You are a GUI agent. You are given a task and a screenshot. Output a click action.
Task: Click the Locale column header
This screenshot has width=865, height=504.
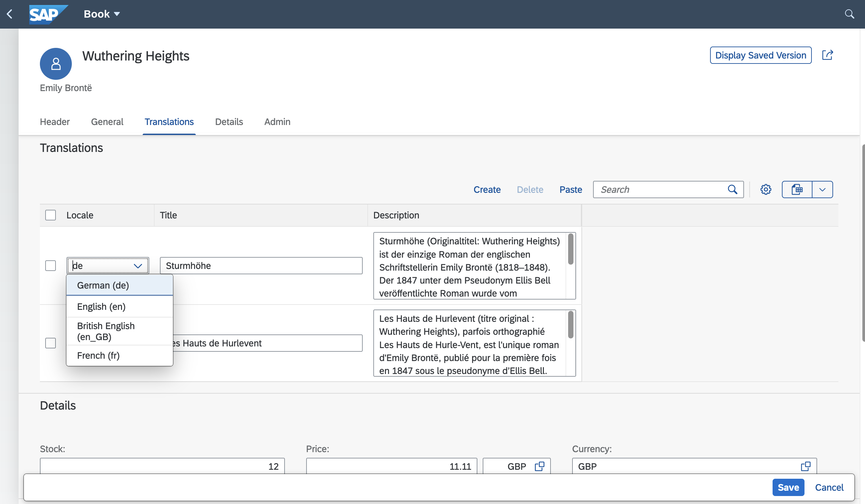pyautogui.click(x=80, y=215)
